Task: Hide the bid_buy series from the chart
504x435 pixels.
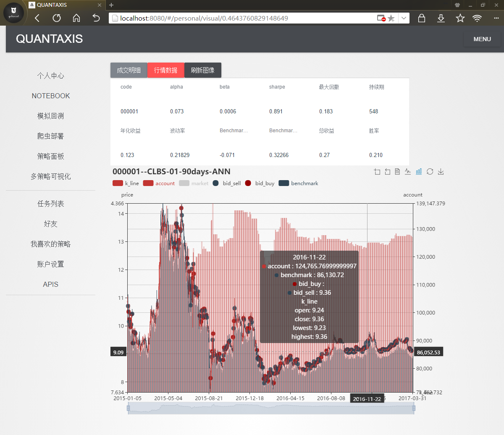Action: click(x=260, y=183)
